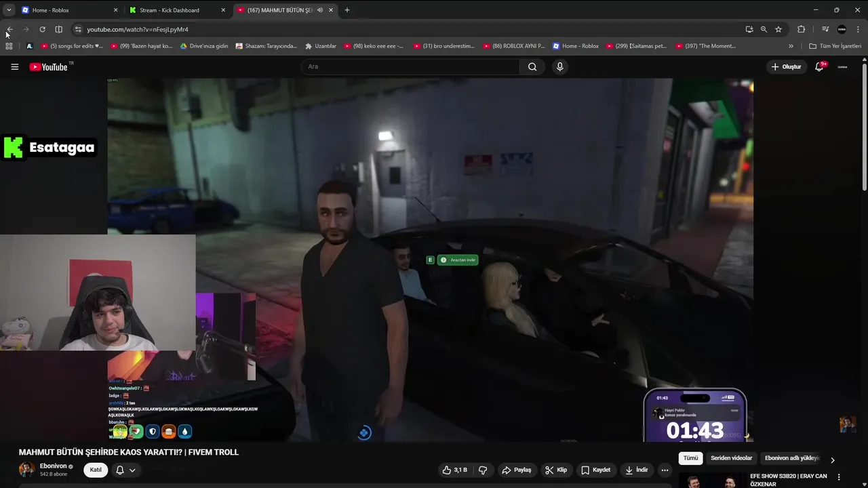Open ROBLOX AYNI P... bookmark

click(x=513, y=46)
